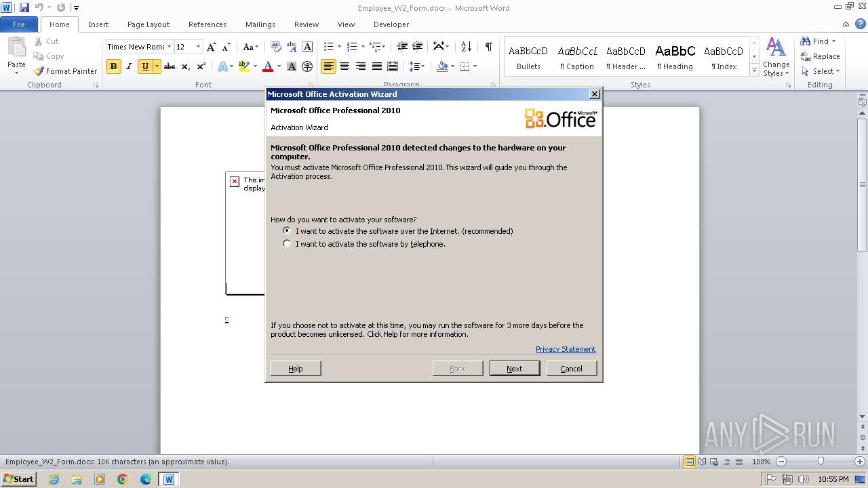Click the Sort icon
868x488 pixels.
point(466,47)
